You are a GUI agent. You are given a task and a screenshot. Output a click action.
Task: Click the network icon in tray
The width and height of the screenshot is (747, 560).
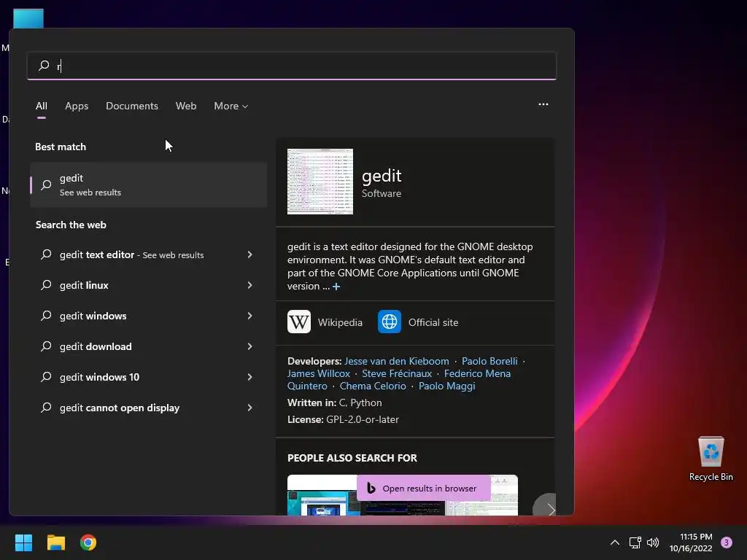635,542
